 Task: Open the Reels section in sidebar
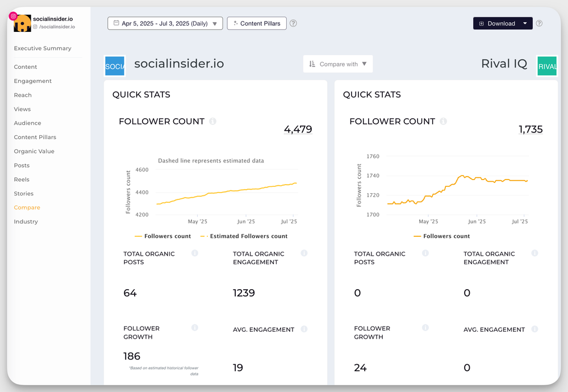point(22,180)
